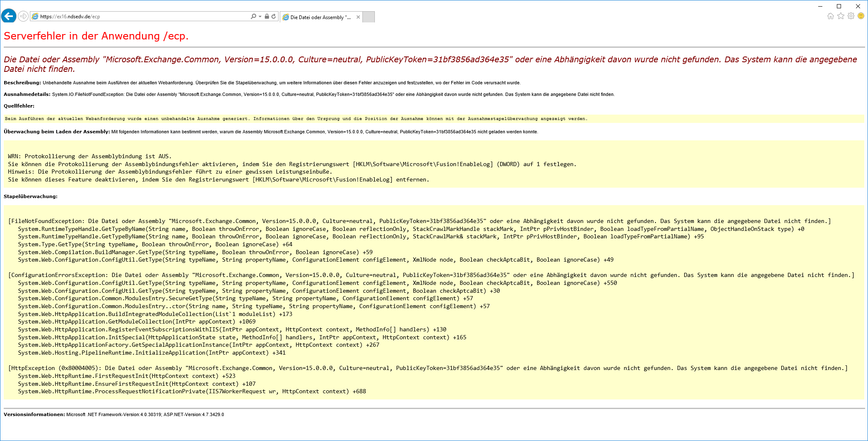Click the yellow smiley feedback icon
The width and height of the screenshot is (868, 441).
point(861,16)
